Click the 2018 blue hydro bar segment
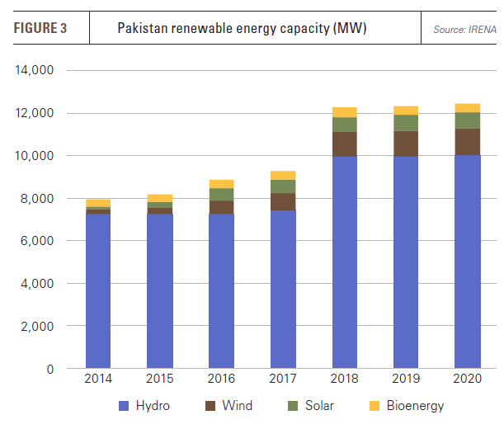The width and height of the screenshot is (504, 429). click(x=344, y=262)
